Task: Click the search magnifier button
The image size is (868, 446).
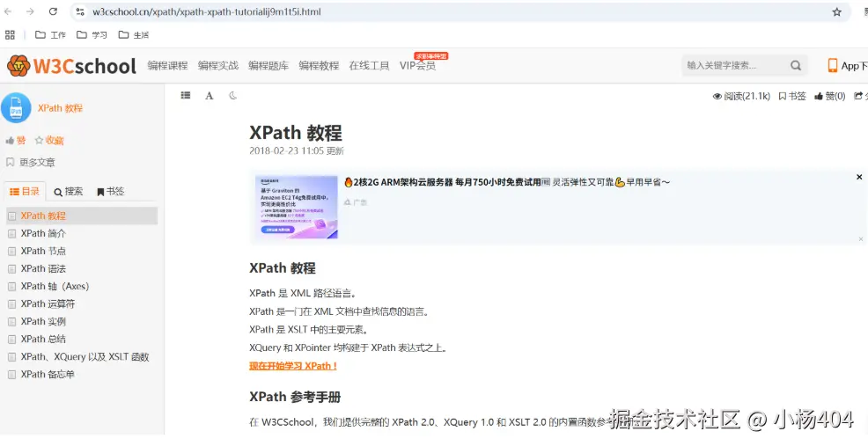Action: (796, 65)
